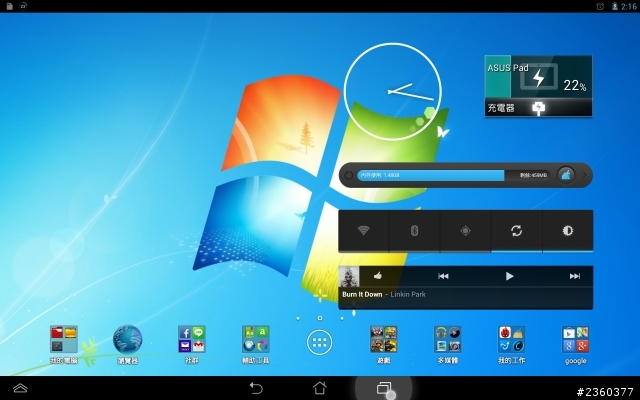640x400 pixels.
Task: Click the alarm icon in status bar
Action: click(x=600, y=6)
